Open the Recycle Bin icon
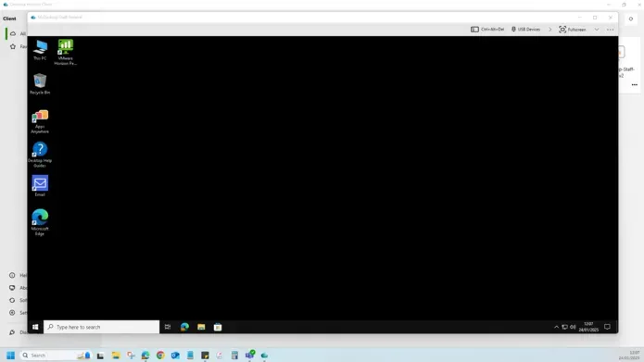The image size is (644, 362). coord(40,83)
